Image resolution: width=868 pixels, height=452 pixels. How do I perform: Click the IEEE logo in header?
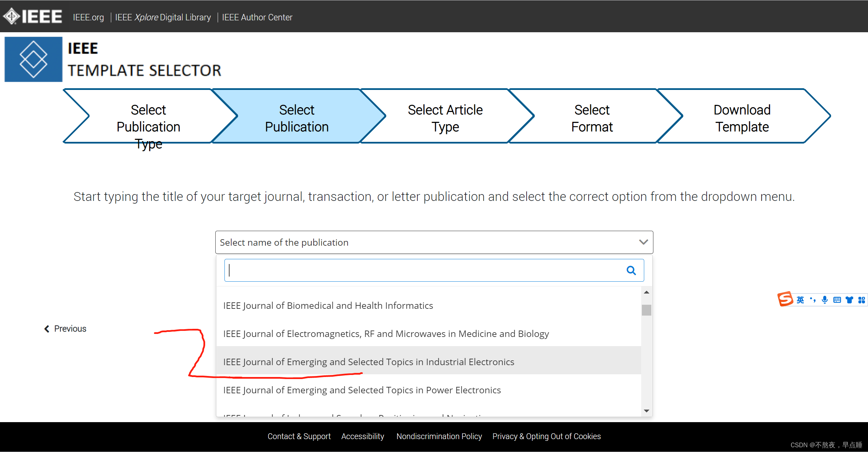33,16
